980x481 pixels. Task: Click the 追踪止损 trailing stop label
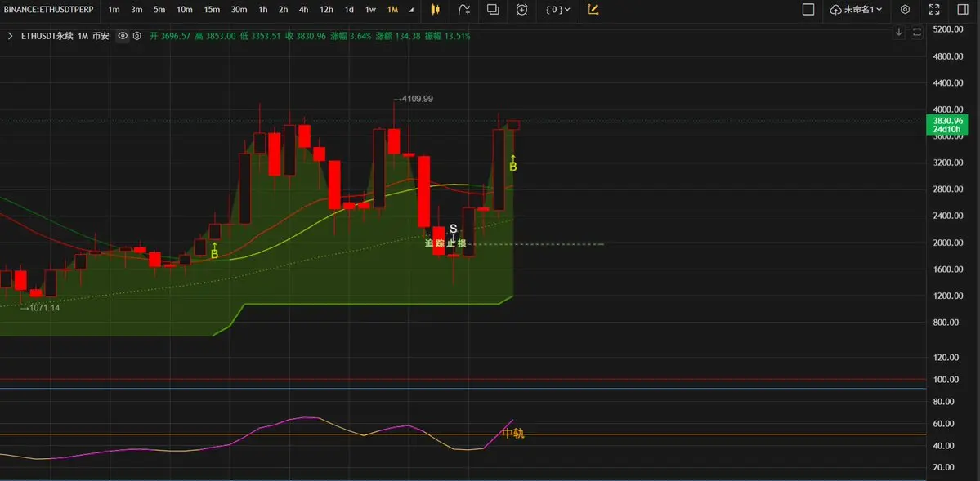(445, 243)
